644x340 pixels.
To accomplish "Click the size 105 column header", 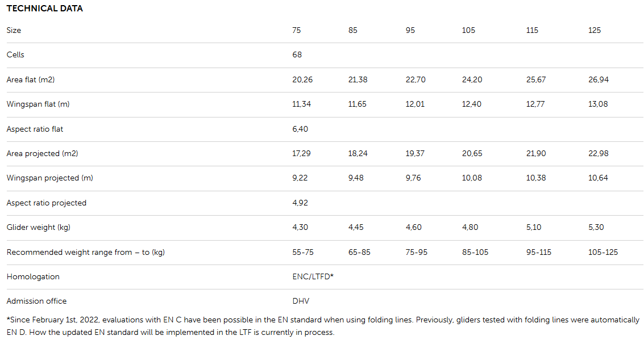I will (x=468, y=30).
